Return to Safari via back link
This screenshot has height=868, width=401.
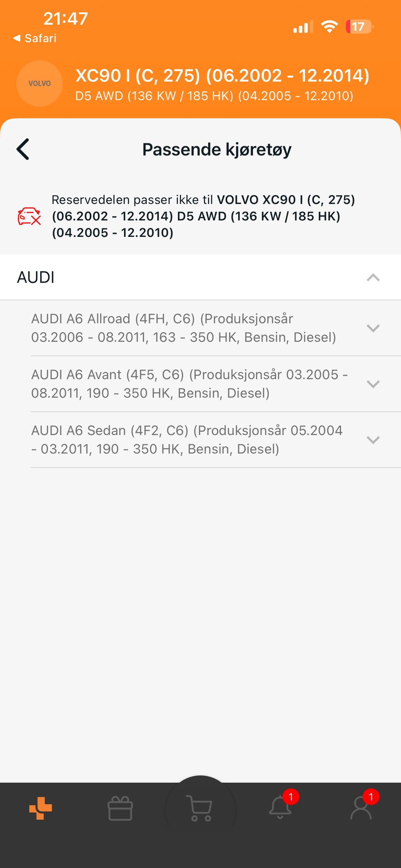(x=35, y=38)
